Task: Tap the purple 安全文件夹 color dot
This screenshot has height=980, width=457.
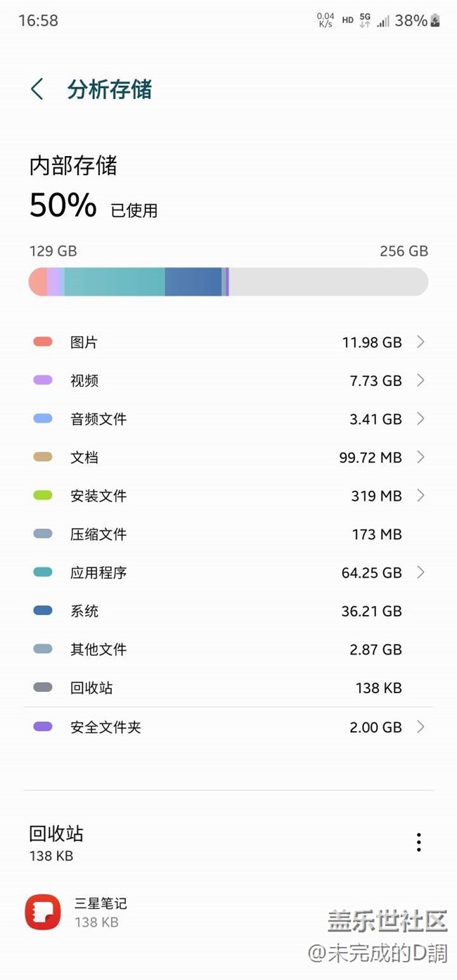Action: pyautogui.click(x=43, y=726)
